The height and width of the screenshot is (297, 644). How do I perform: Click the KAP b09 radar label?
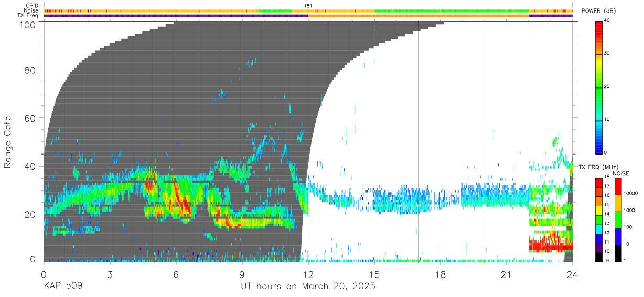[x=62, y=287]
